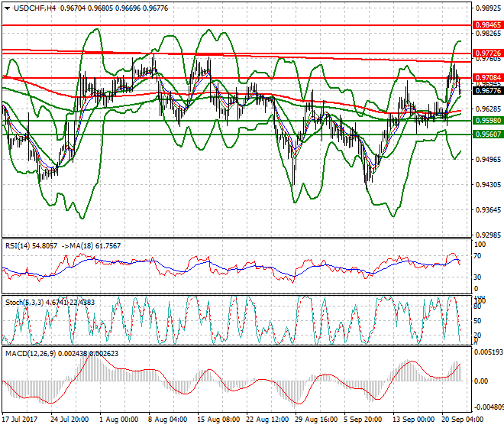Click the 1 Aug 00:00 time label
The height and width of the screenshot is (428, 504).
(118, 420)
